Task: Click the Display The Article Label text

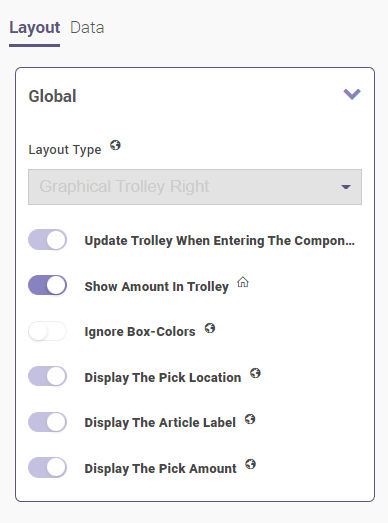Action: (160, 423)
